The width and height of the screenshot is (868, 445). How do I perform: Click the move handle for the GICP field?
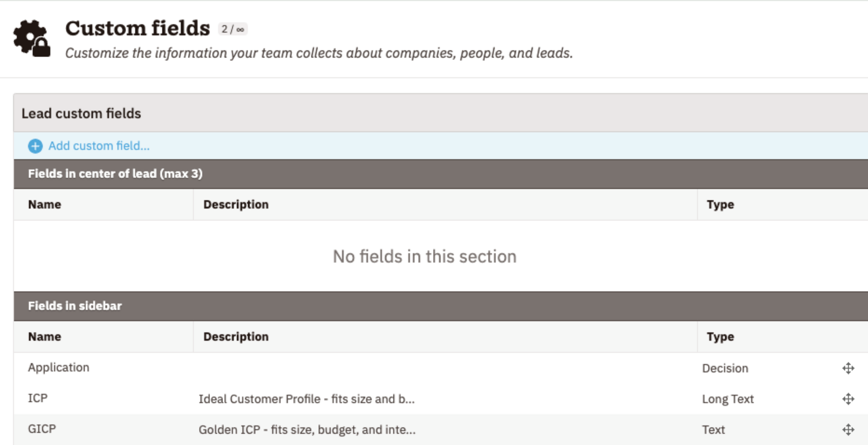(x=849, y=429)
